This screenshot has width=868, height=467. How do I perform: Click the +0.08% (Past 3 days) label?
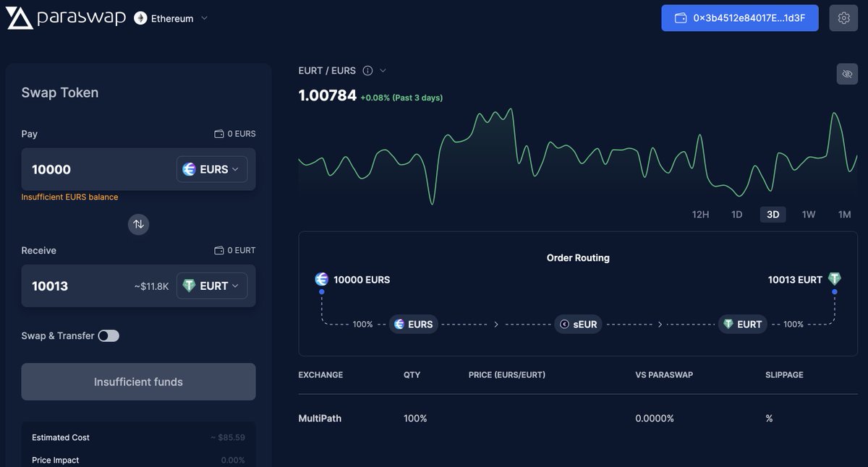click(x=402, y=98)
